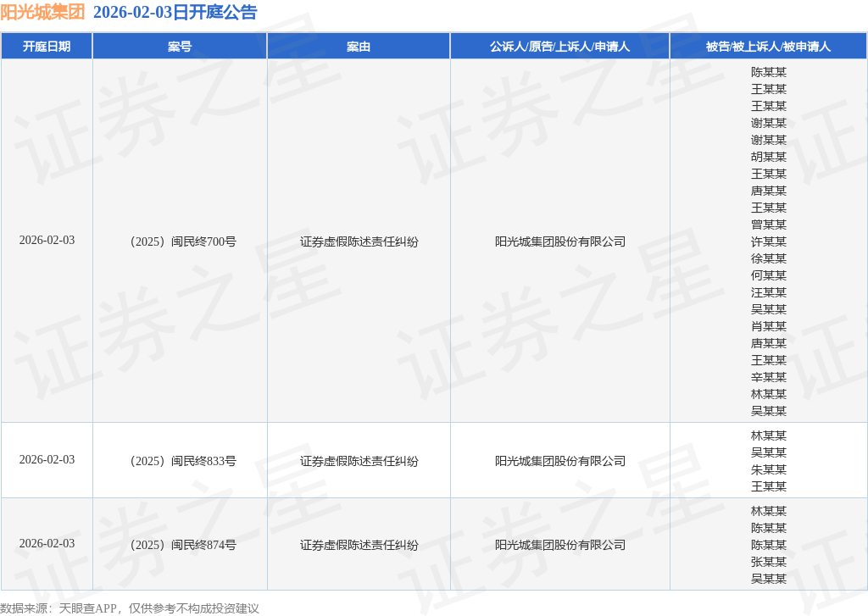Click 证券虚假陈述责任纠纷 in the 闽民终700号 row
The width and height of the screenshot is (868, 616).
point(359,241)
